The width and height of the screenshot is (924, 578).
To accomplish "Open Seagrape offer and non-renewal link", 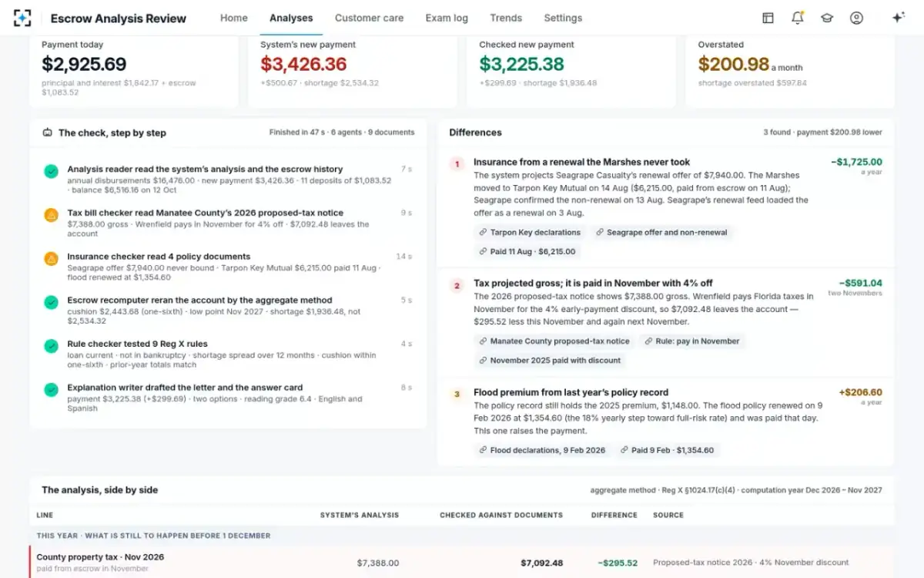I will [x=661, y=232].
